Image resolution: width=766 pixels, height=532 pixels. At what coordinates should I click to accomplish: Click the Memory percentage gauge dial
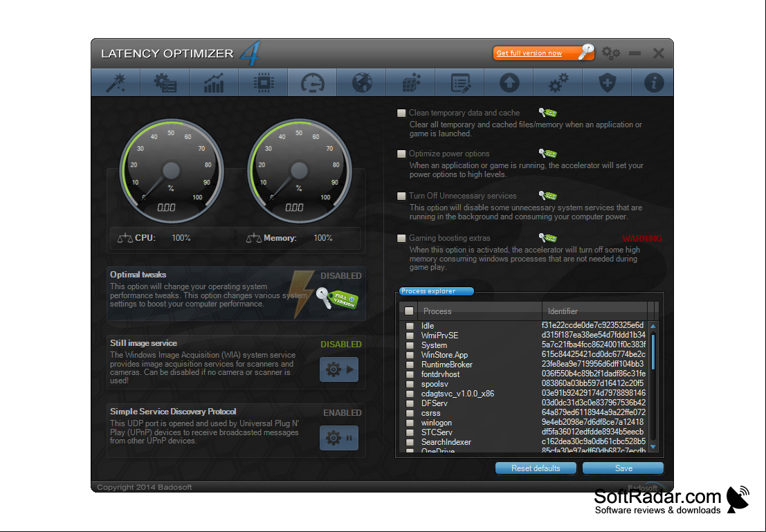300,170
